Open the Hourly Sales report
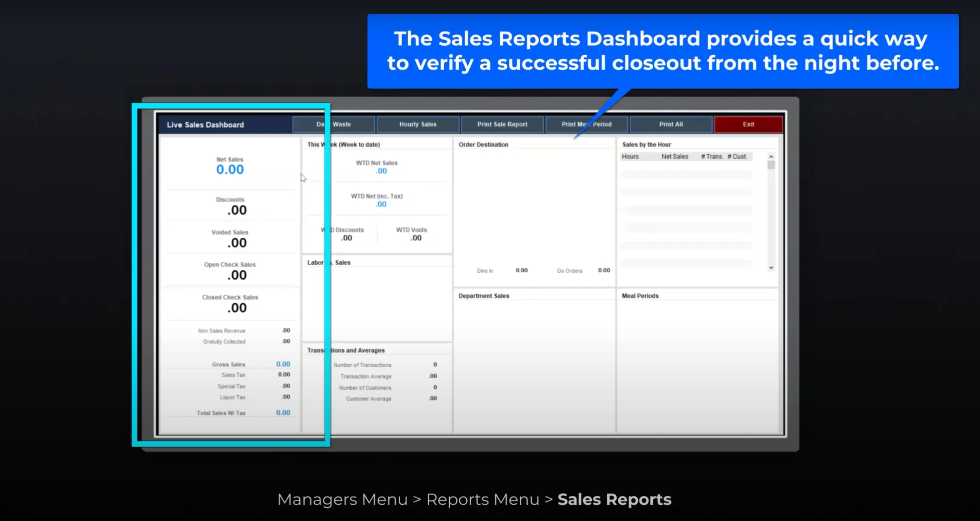Image resolution: width=980 pixels, height=521 pixels. click(x=417, y=124)
